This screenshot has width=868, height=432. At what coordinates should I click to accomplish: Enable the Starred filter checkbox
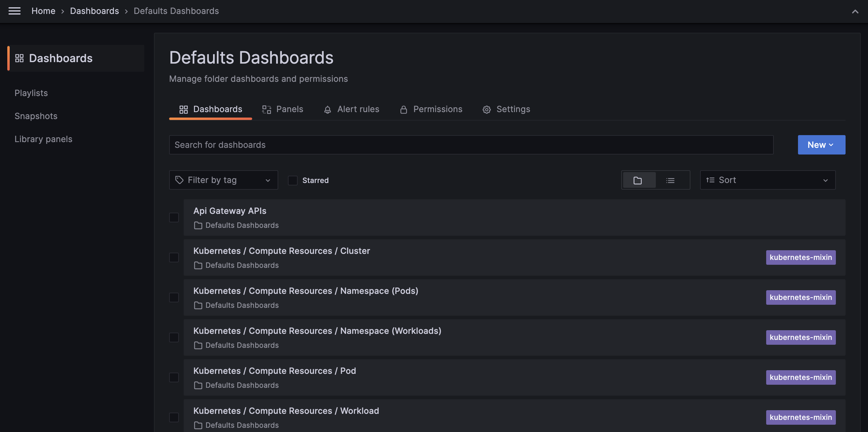tap(292, 180)
